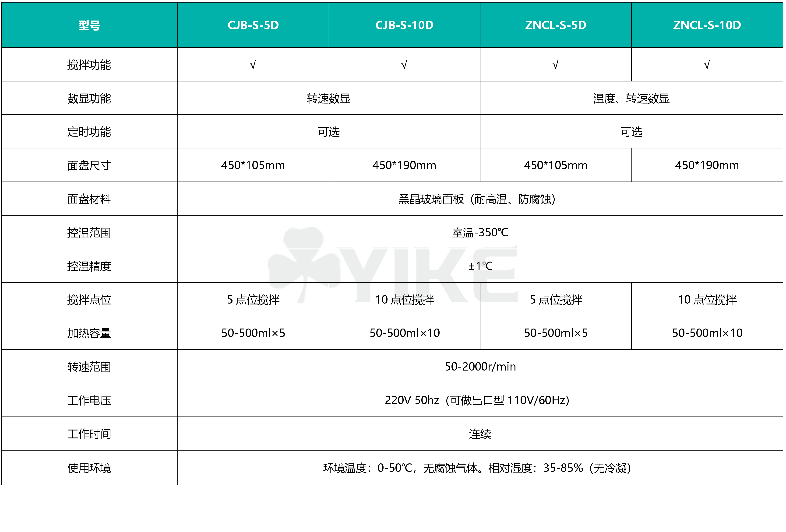Click the ±1℃ precision cell

coord(480,266)
